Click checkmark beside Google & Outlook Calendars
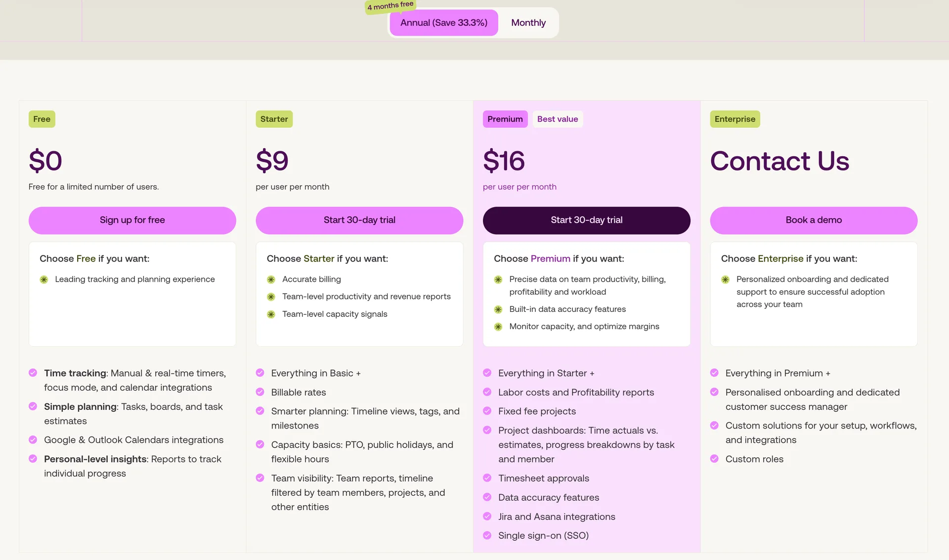This screenshot has height=560, width=949. [x=33, y=439]
